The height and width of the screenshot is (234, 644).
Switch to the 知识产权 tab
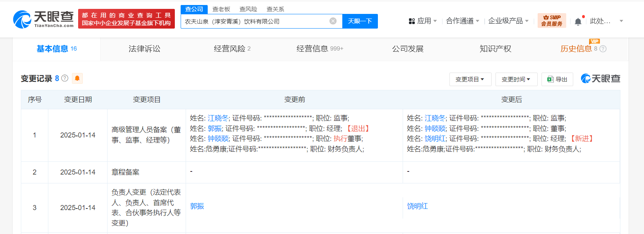point(495,49)
